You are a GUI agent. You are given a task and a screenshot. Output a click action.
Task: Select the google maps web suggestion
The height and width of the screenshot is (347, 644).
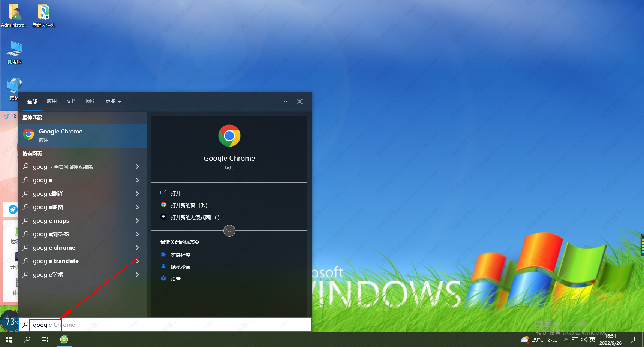(51, 221)
